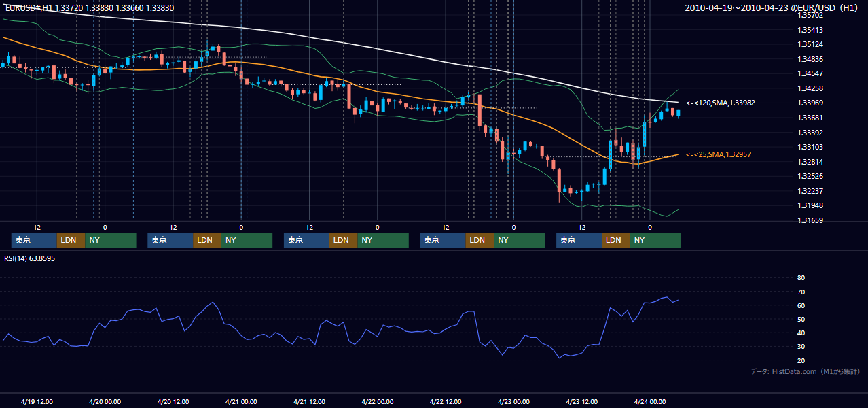Click price axis value 1.35413
This screenshot has height=408, width=868.
(x=810, y=30)
